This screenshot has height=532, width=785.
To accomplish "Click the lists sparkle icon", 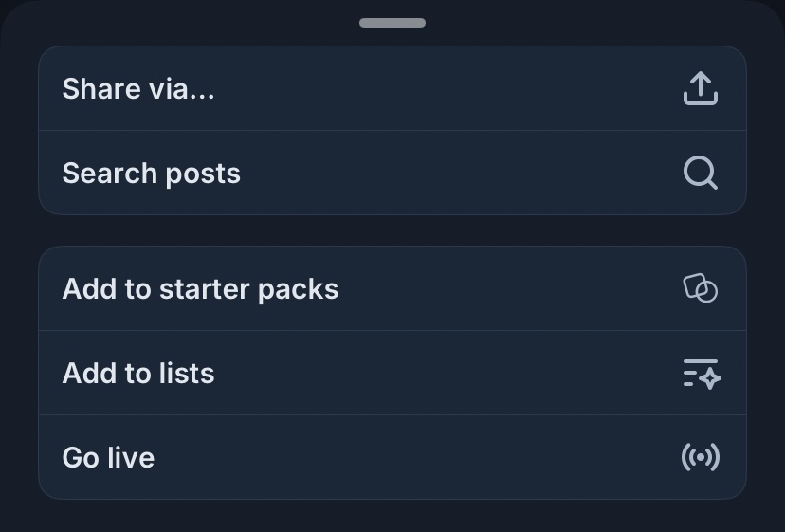I will (x=701, y=374).
